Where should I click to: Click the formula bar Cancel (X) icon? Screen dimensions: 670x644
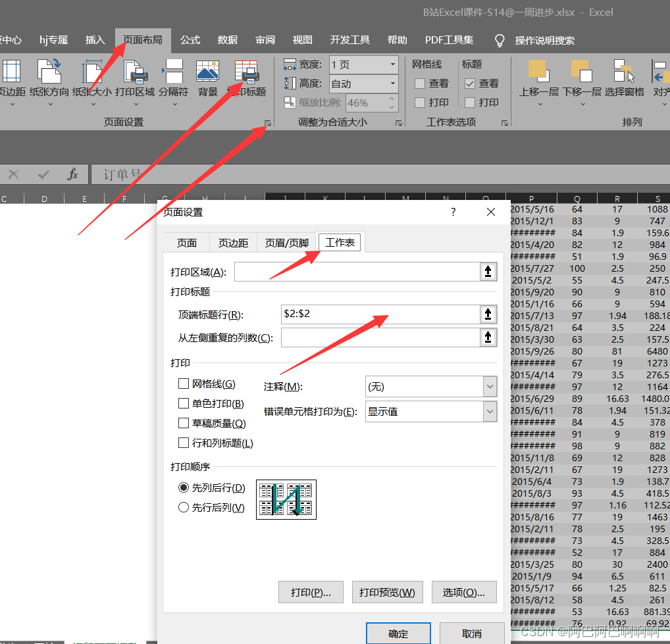14,174
